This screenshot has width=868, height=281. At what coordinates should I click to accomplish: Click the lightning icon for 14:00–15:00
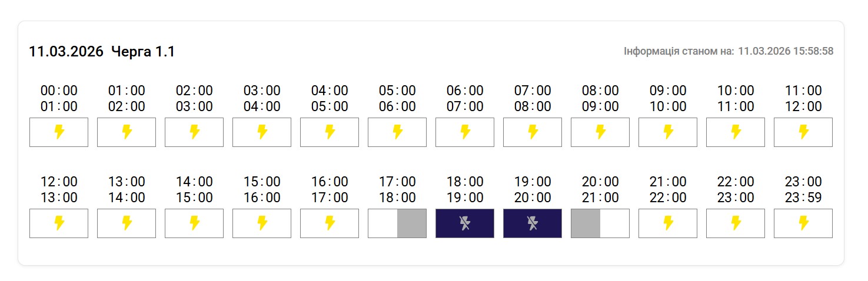[x=194, y=223]
